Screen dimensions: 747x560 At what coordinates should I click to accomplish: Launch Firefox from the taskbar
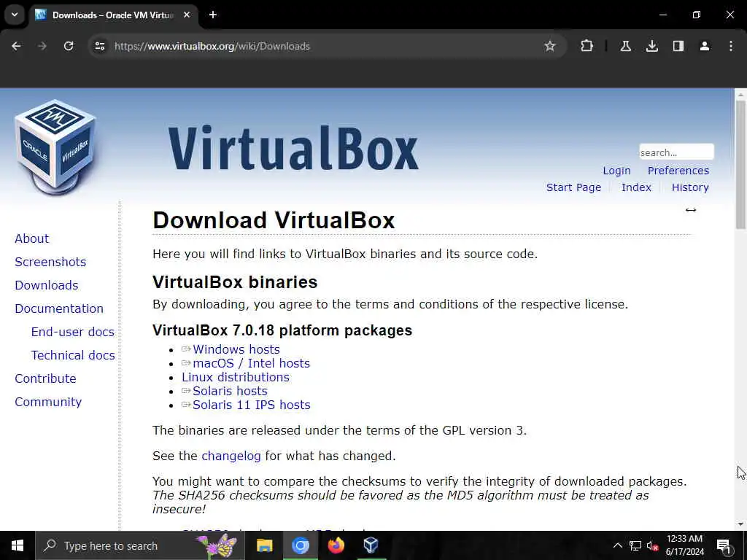(336, 545)
